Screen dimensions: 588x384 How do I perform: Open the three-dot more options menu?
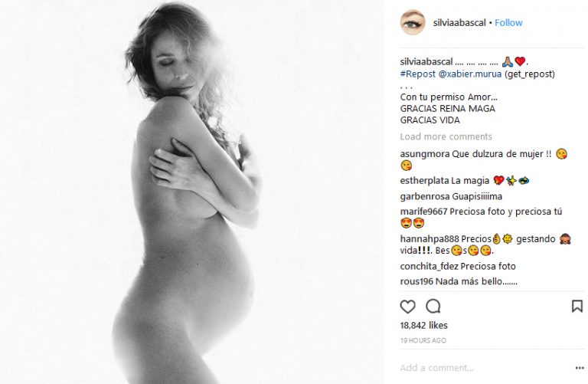[580, 368]
